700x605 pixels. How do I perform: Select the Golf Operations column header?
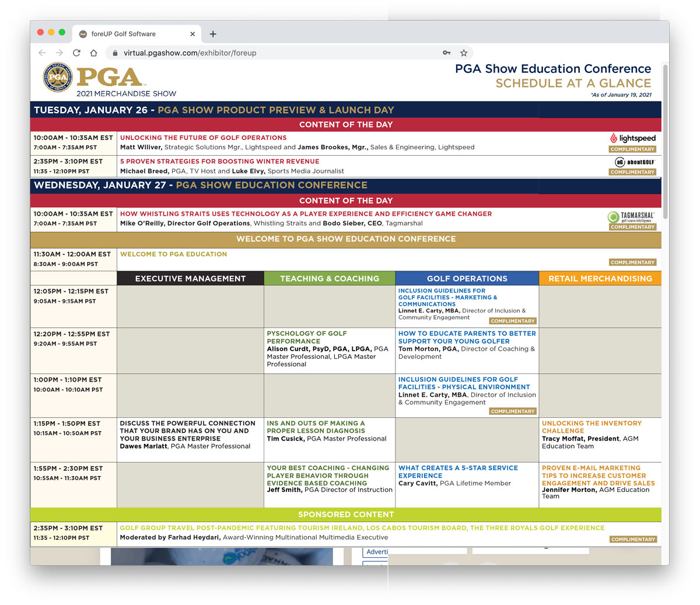(467, 278)
